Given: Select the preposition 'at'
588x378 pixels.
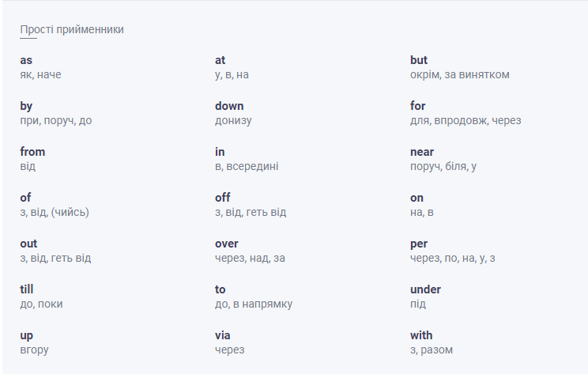Looking at the screenshot, I should point(220,60).
